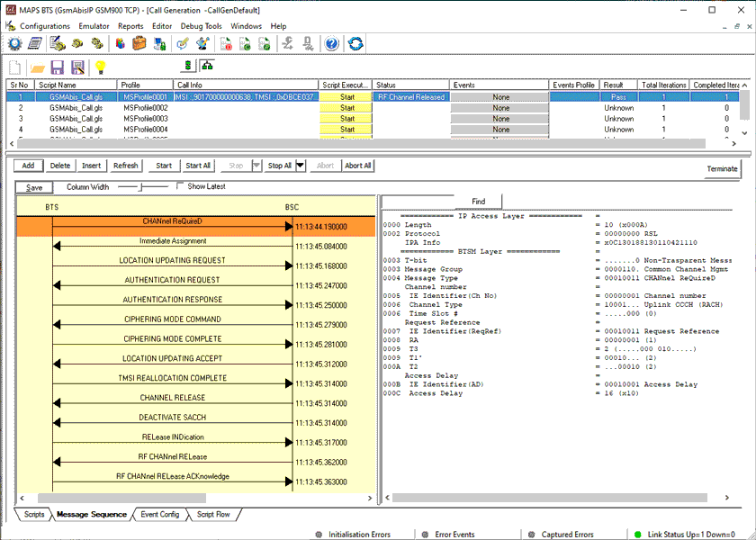Click the pencil-on-note toolbar icon

pyautogui.click(x=182, y=44)
